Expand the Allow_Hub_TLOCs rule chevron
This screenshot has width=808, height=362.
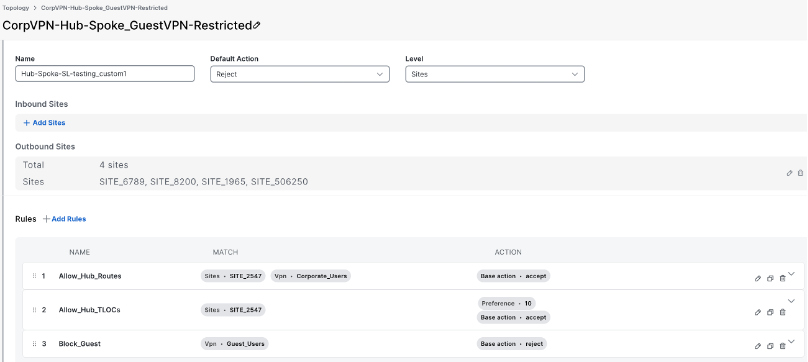[x=792, y=301]
